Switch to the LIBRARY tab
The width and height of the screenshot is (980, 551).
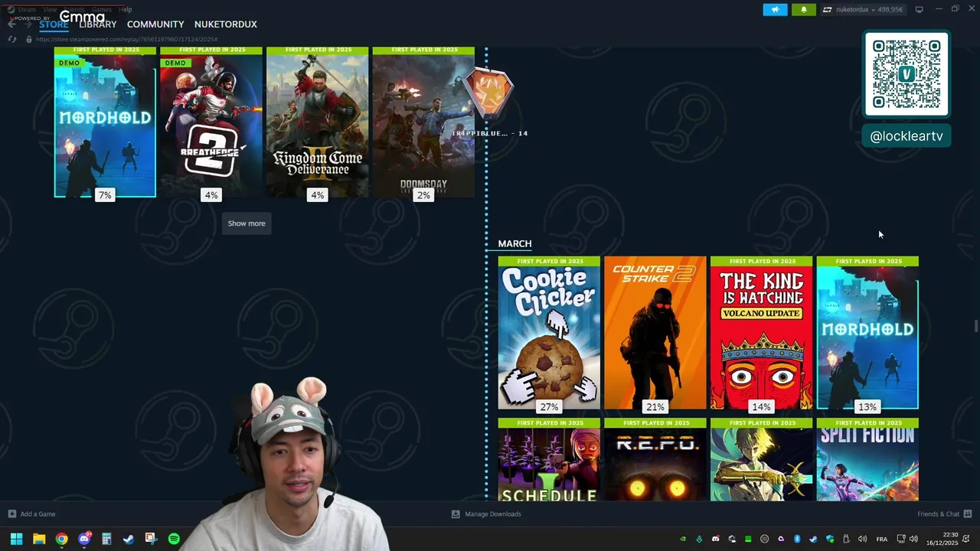(x=97, y=24)
